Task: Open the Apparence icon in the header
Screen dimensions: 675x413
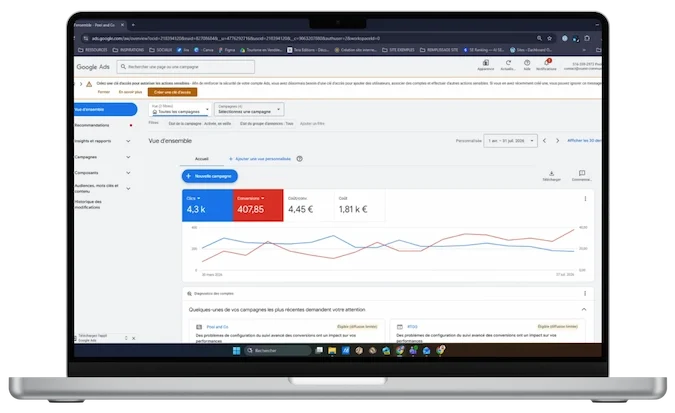Action: click(x=486, y=63)
